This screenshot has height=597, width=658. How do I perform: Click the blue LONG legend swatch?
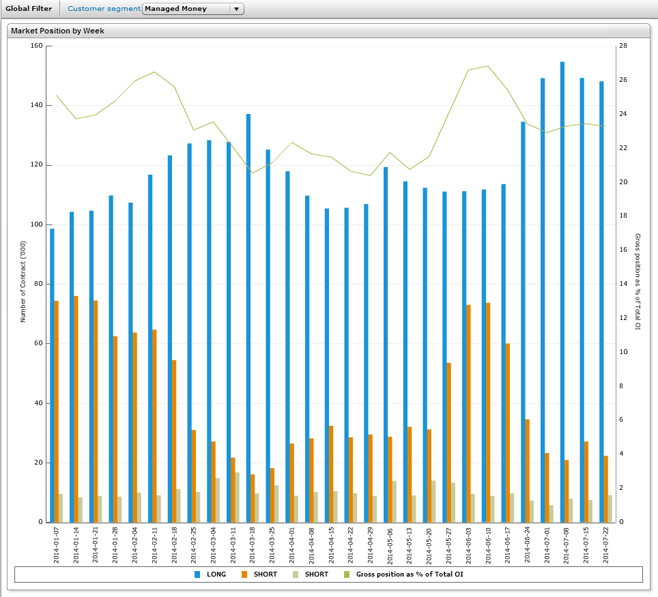[x=198, y=575]
